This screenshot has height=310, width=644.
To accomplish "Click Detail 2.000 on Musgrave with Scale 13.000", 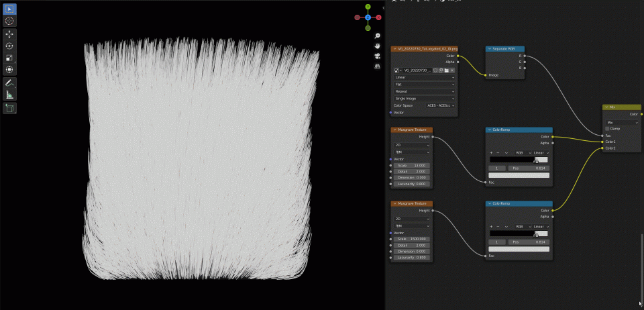I will point(411,172).
